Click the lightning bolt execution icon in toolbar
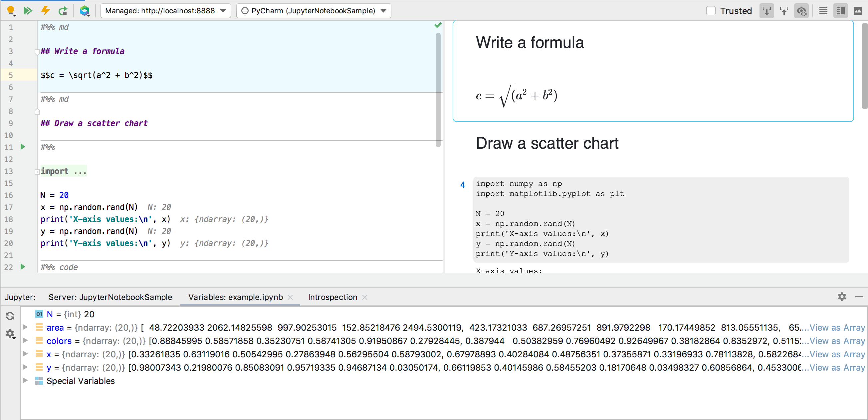This screenshot has width=868, height=420. [46, 10]
